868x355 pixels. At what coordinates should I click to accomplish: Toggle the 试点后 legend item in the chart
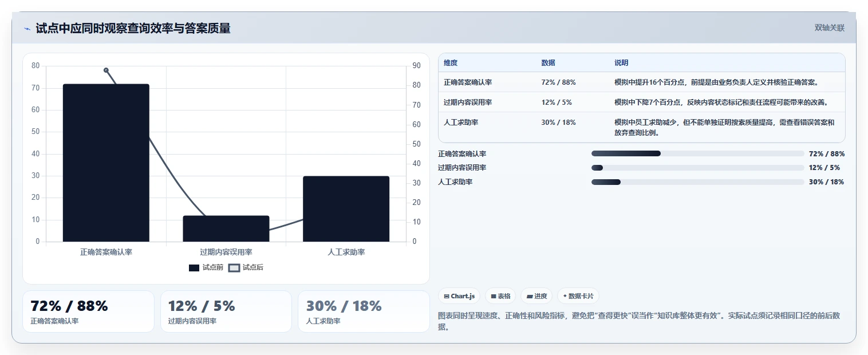[x=246, y=267]
